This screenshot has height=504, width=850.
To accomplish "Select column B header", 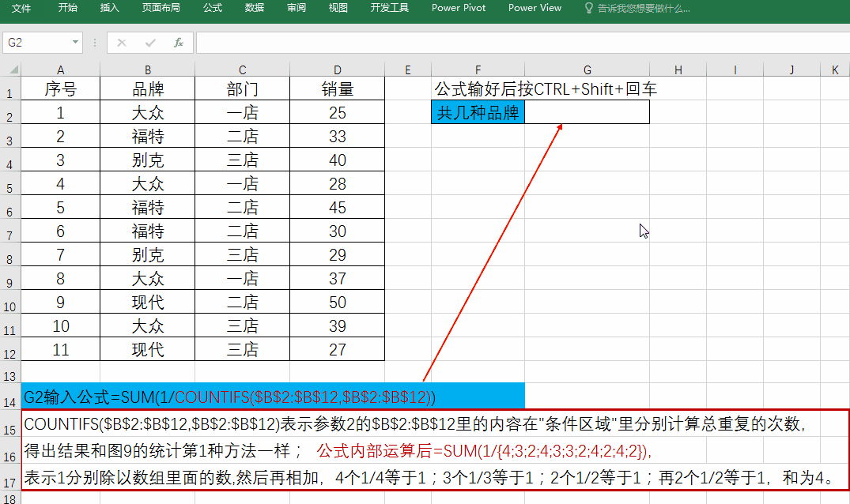I will [x=147, y=70].
